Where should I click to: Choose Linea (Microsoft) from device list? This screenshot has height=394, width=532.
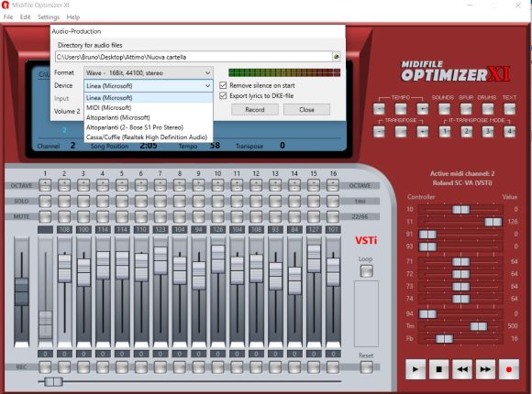pos(149,98)
